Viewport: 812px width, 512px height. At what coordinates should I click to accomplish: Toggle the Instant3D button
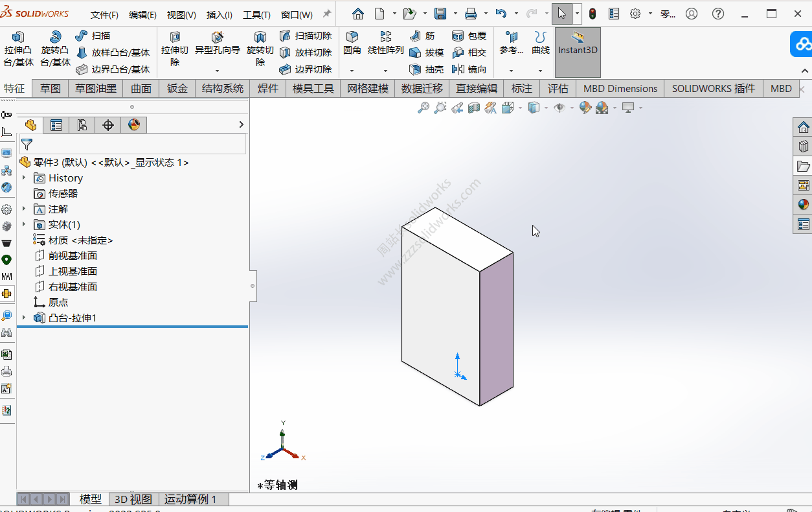click(578, 52)
